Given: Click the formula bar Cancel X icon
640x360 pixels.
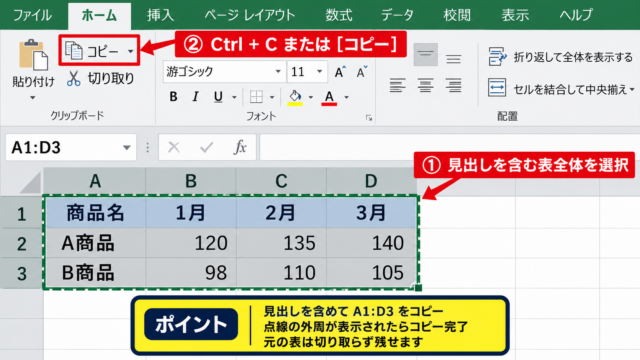Looking at the screenshot, I should click(x=174, y=147).
